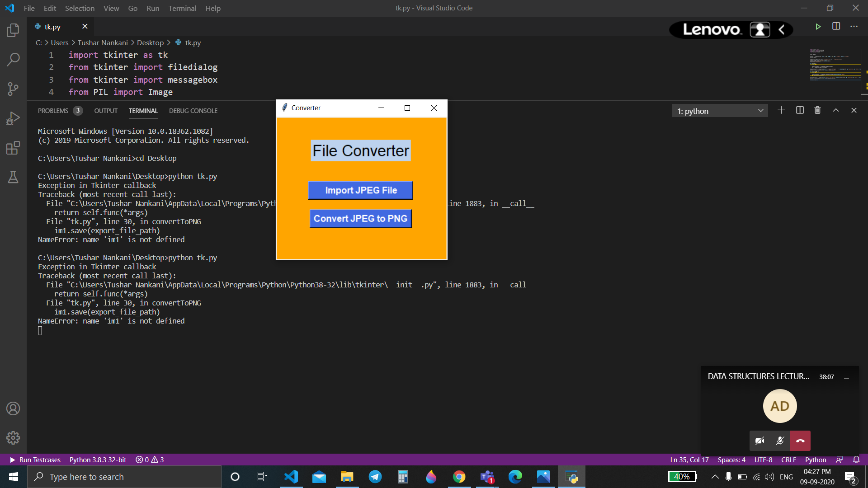Open the Testing flask icon view
The width and height of the screenshot is (868, 488).
coord(13,177)
